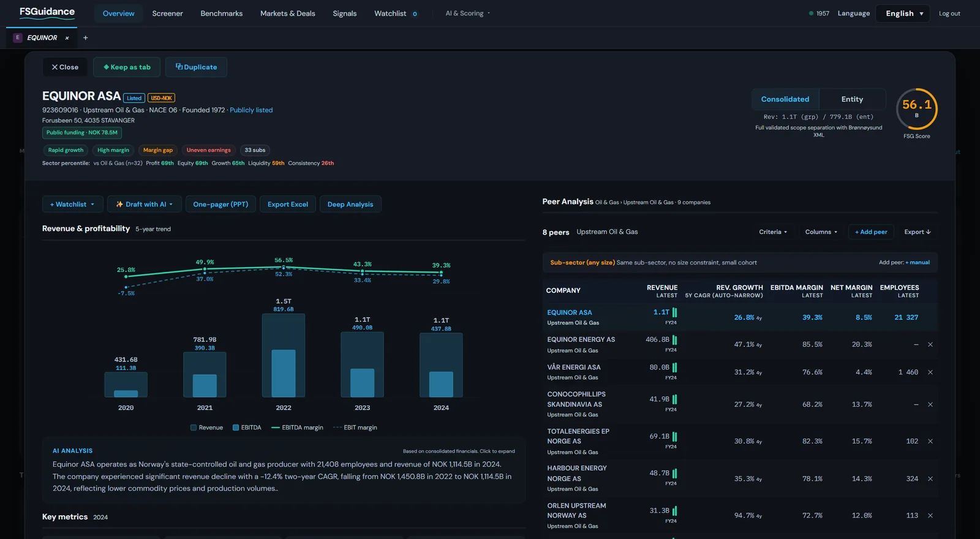Switch to Entity financial scope
980x539 pixels.
pos(852,99)
